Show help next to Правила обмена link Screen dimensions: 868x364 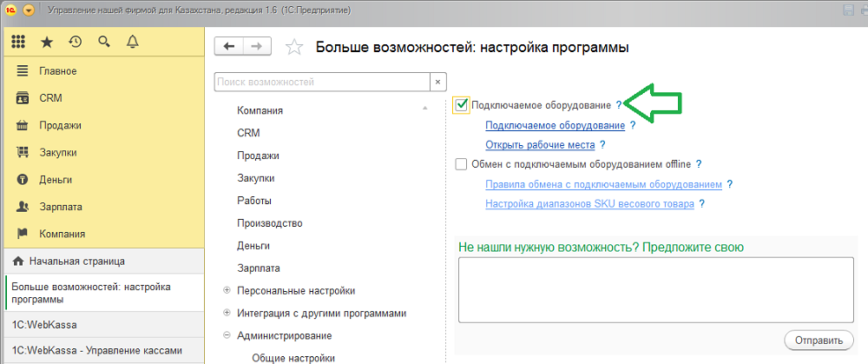(730, 184)
